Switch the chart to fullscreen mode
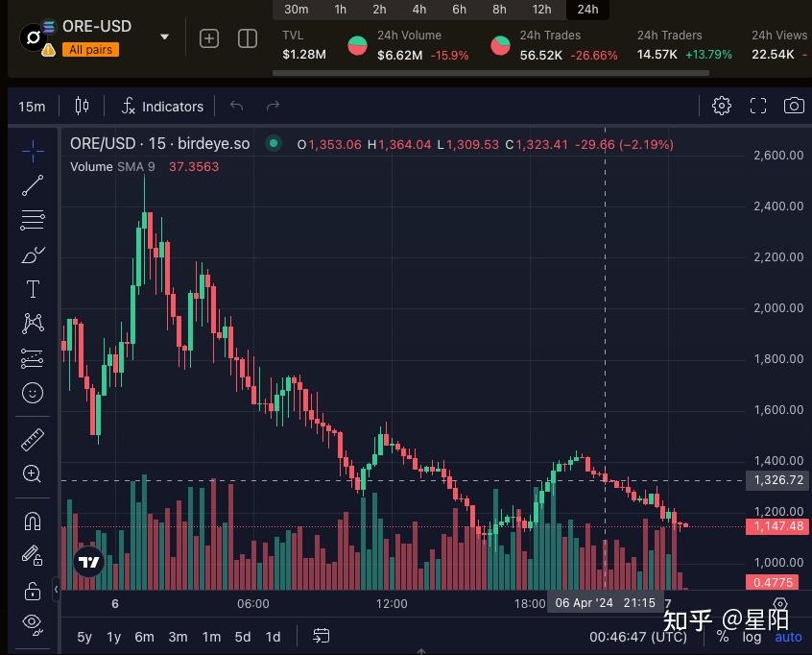Image resolution: width=812 pixels, height=655 pixels. tap(758, 106)
